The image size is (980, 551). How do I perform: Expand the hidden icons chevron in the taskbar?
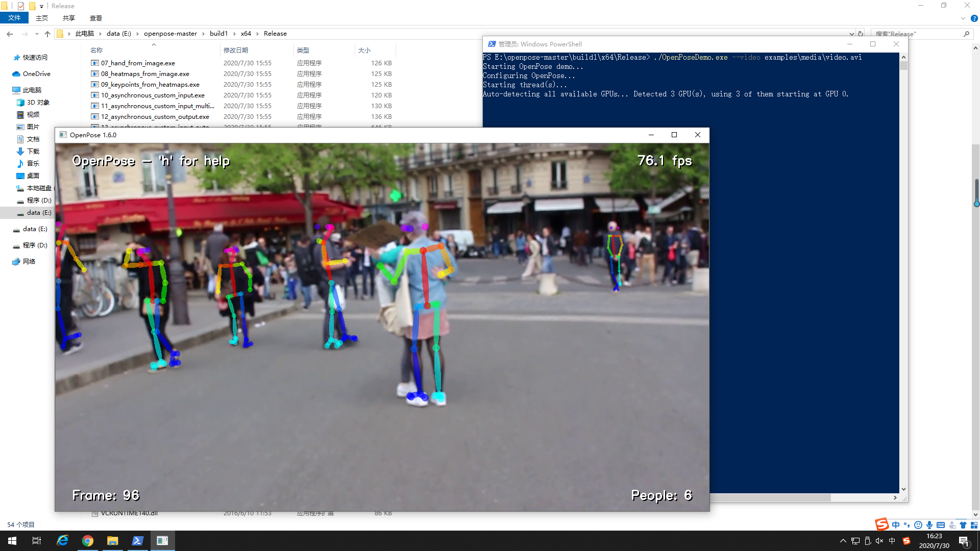[843, 541]
